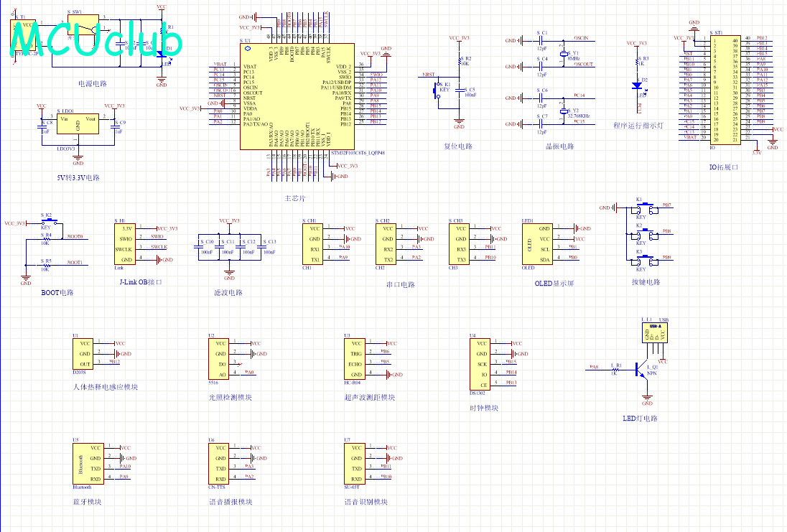The width and height of the screenshot is (787, 532).
Task: Select the U6 CN-TTS module block
Action: point(219,463)
